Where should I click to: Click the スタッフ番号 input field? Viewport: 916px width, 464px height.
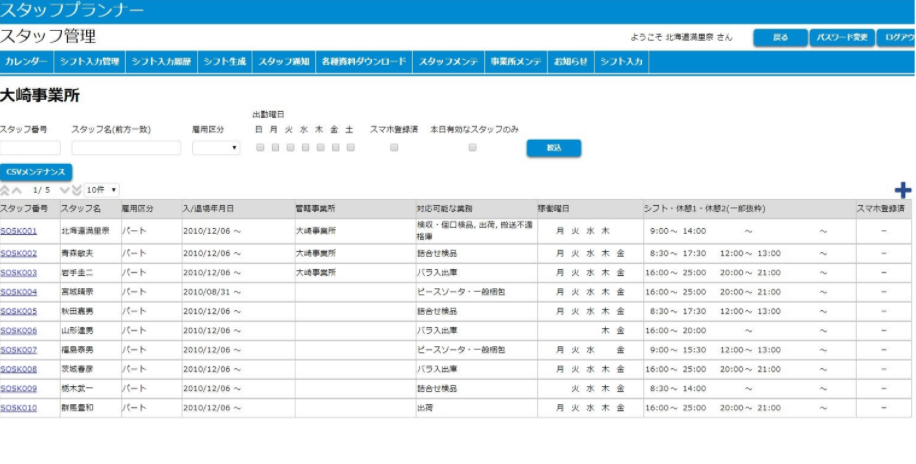(30, 148)
